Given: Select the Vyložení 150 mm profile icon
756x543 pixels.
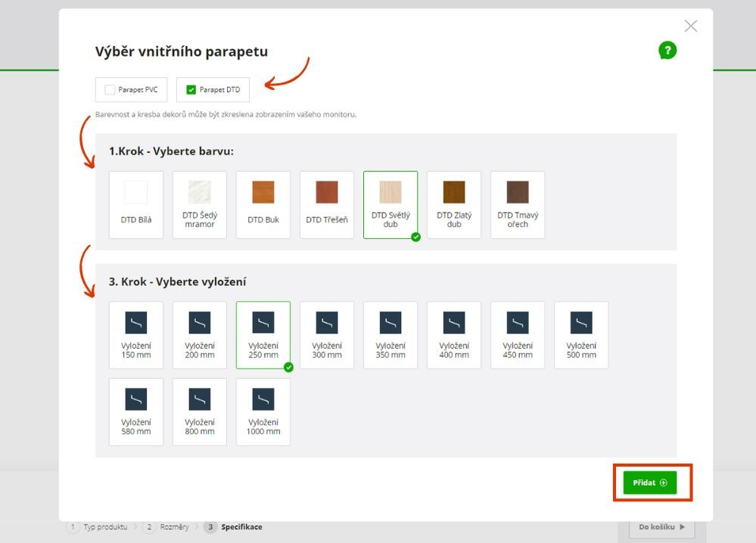Looking at the screenshot, I should coord(136,323).
